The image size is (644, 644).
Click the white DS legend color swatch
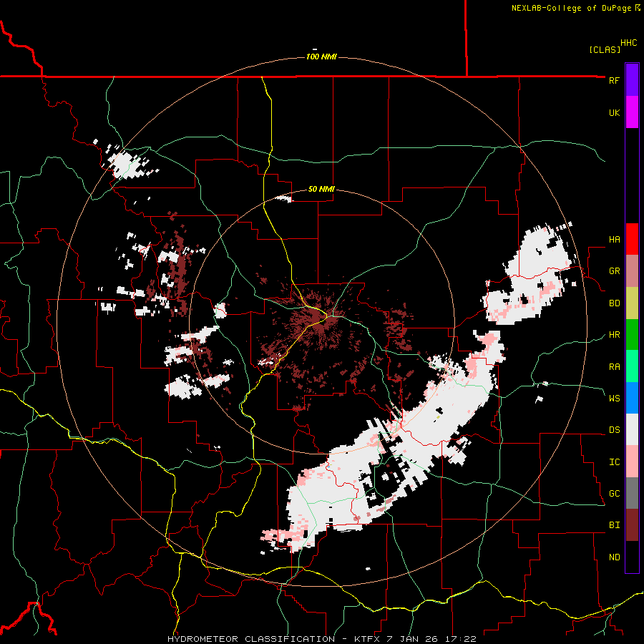pos(632,429)
